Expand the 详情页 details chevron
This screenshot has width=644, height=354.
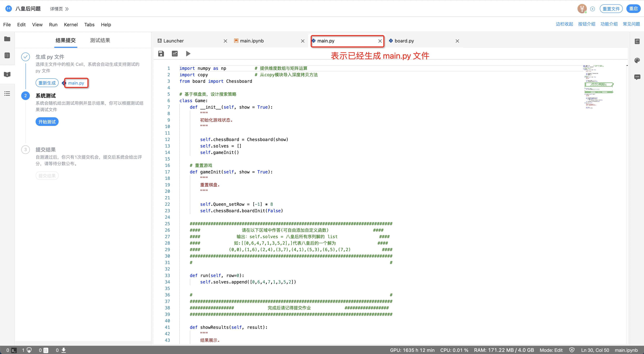[x=67, y=9]
